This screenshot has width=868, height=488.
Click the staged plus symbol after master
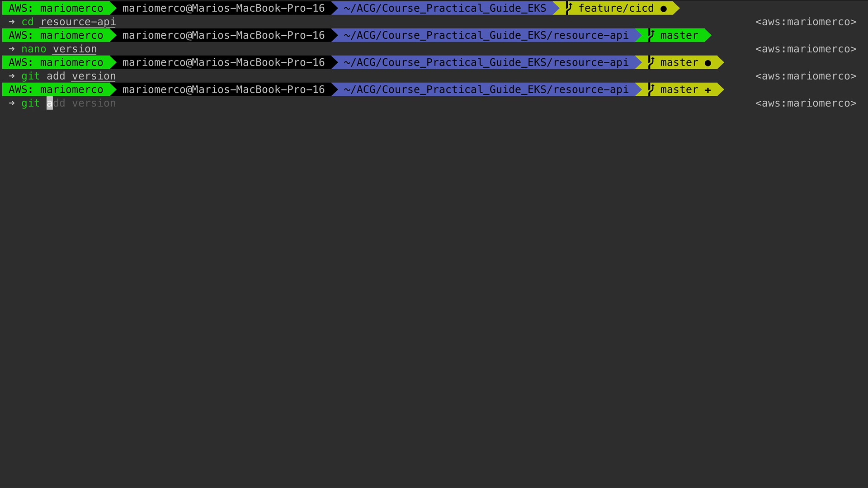(x=708, y=90)
